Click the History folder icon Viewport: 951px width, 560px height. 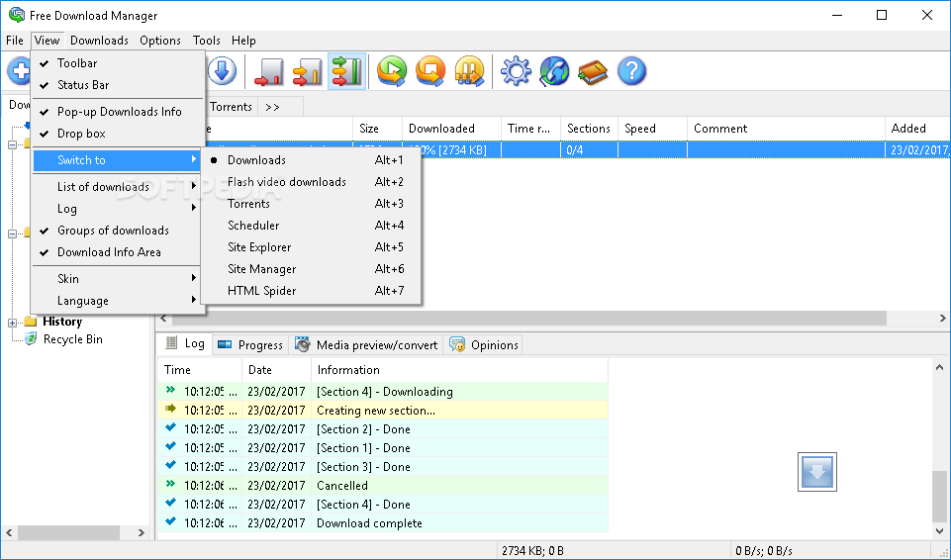point(31,322)
